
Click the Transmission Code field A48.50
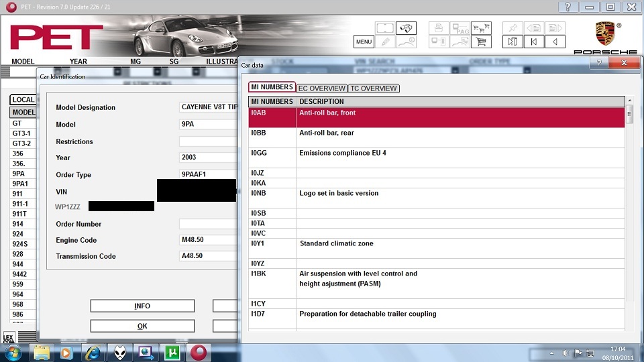208,255
